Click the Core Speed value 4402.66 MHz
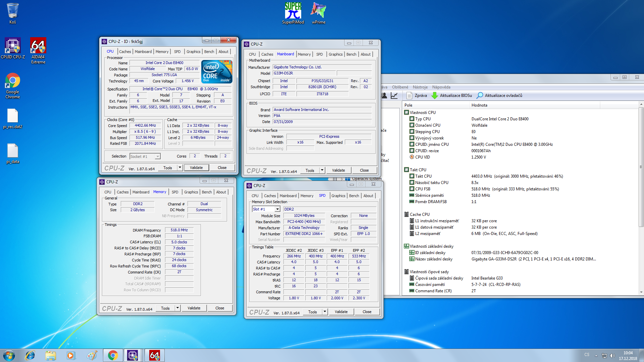 pyautogui.click(x=145, y=126)
